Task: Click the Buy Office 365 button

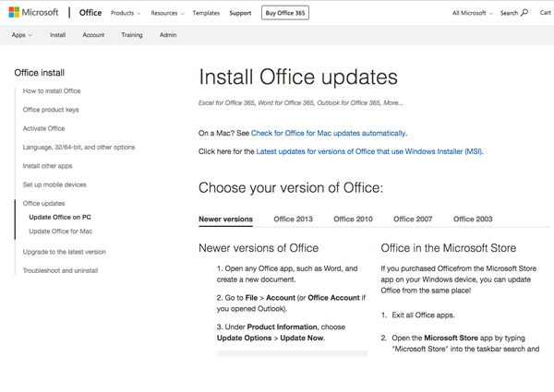Action: point(285,13)
